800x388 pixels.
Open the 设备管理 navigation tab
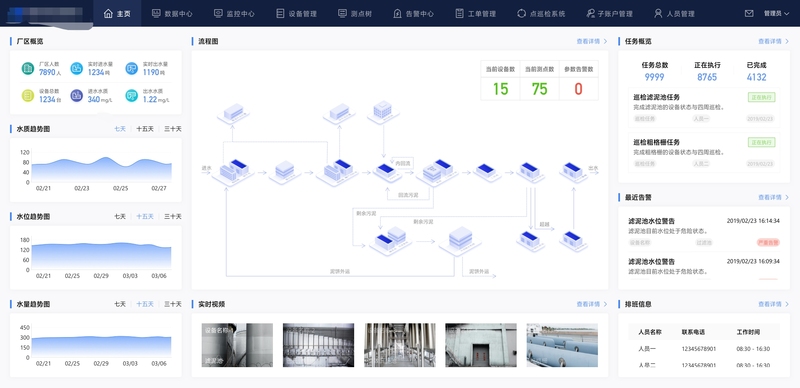tap(296, 14)
